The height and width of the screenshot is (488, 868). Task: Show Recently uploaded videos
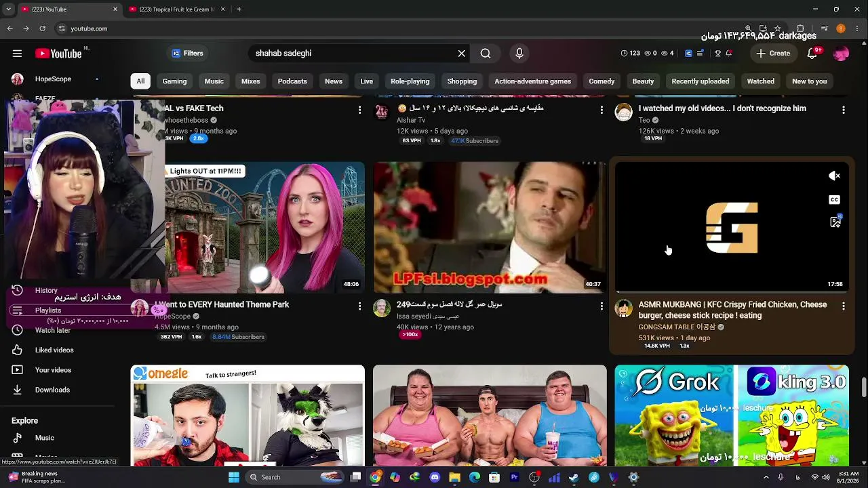pyautogui.click(x=701, y=81)
